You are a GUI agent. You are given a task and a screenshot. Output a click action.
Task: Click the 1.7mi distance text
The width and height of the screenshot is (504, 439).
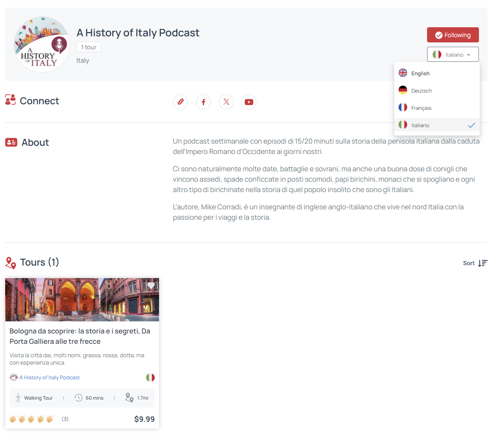tap(143, 398)
